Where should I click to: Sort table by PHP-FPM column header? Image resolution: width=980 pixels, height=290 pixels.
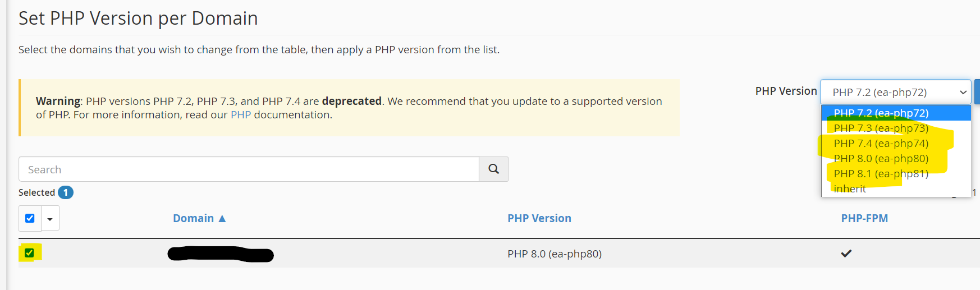864,218
